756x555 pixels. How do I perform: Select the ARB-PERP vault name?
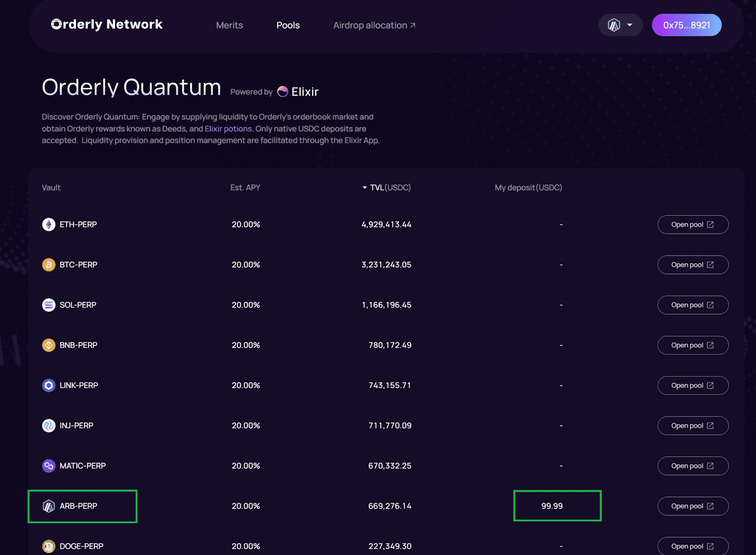(78, 506)
